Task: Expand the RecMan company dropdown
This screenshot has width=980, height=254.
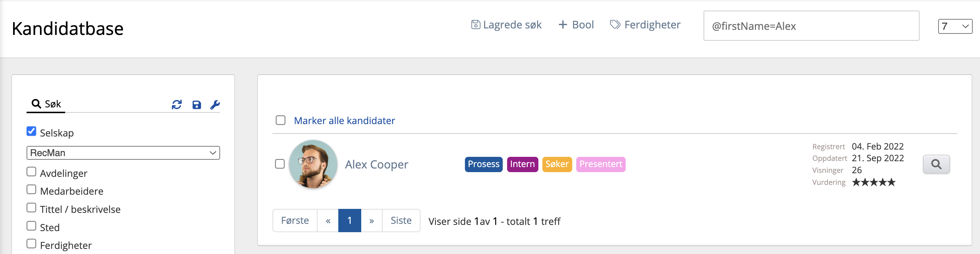Action: point(123,153)
